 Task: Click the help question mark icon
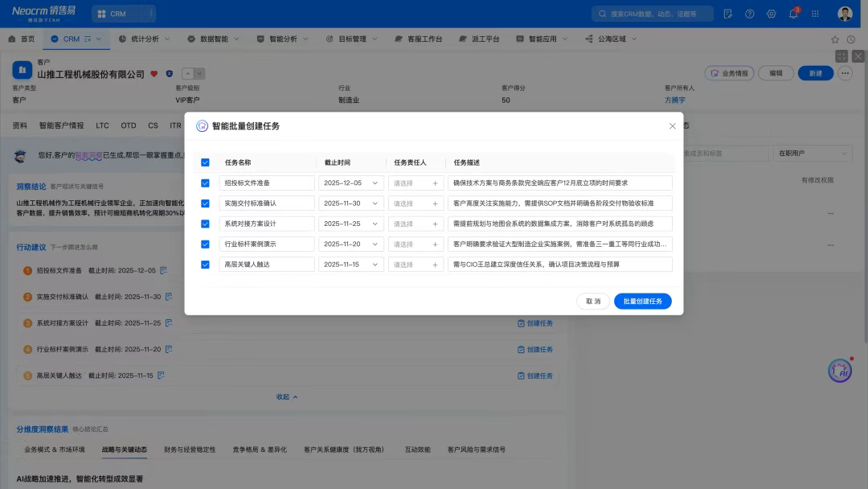(750, 14)
